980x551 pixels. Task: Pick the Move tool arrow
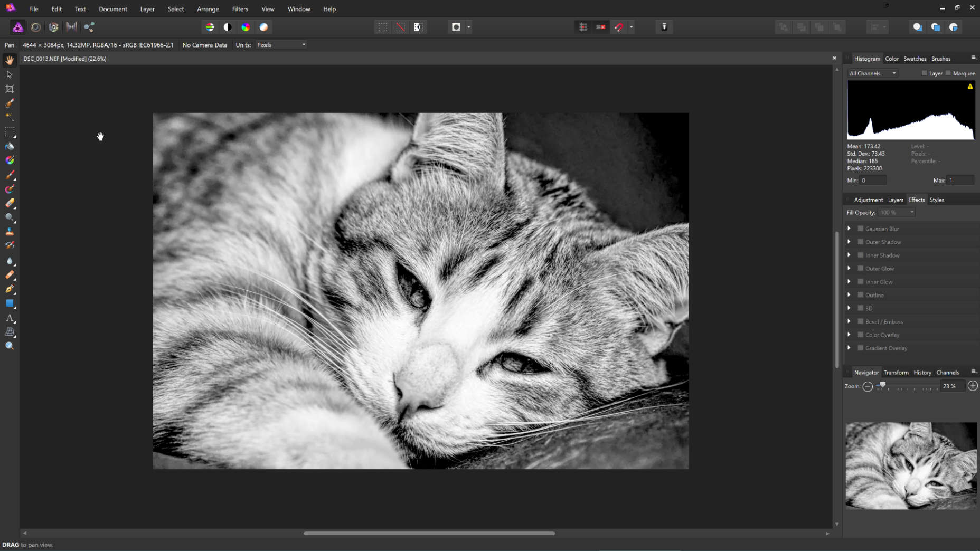click(x=10, y=74)
